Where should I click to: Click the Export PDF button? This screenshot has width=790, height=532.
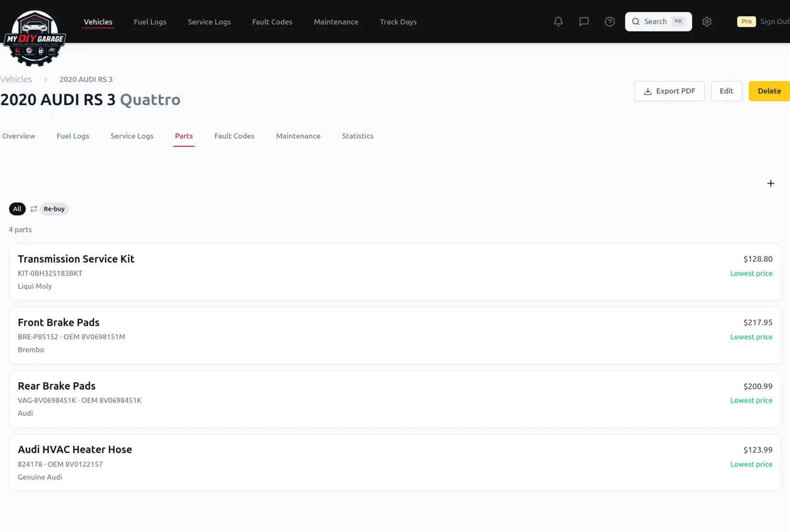click(x=669, y=91)
